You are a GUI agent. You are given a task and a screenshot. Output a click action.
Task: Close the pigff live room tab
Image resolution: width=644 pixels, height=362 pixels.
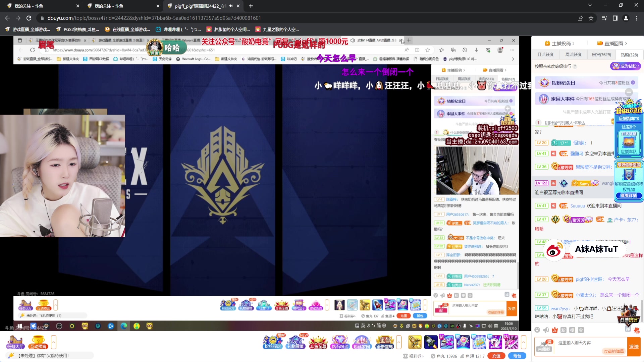point(238,6)
